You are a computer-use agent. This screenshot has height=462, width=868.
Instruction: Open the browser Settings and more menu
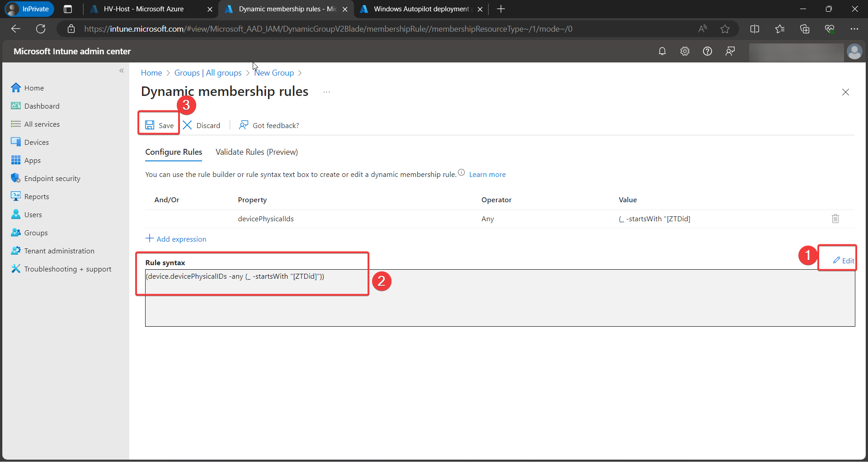pyautogui.click(x=854, y=29)
